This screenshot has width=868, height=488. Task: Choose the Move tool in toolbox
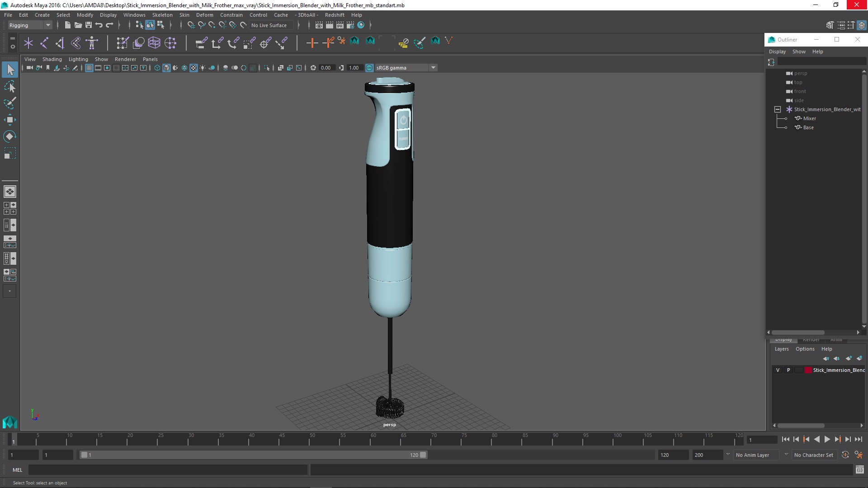10,120
